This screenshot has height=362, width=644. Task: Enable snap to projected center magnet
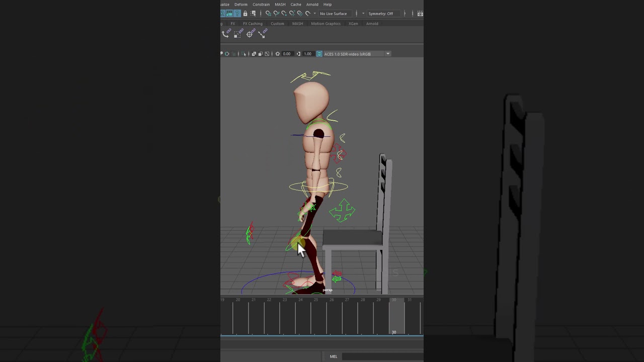point(292,14)
